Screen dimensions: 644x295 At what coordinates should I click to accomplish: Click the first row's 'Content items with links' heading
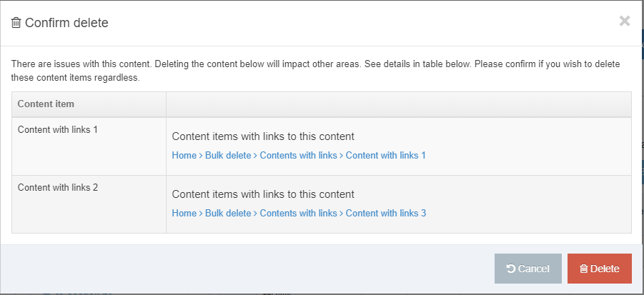coord(263,136)
